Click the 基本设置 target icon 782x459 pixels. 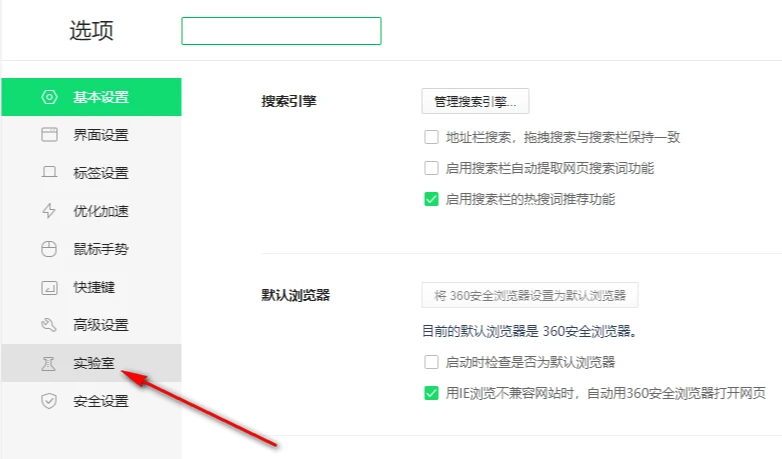49,97
